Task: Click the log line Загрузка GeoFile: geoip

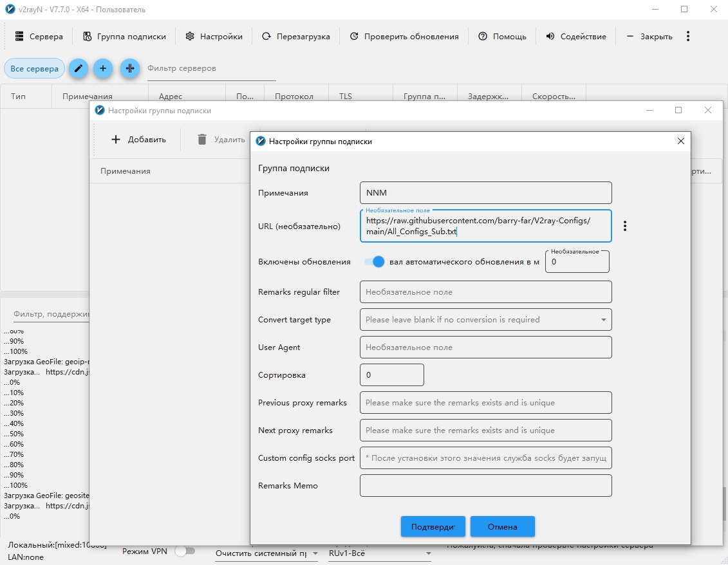Action: click(46, 362)
